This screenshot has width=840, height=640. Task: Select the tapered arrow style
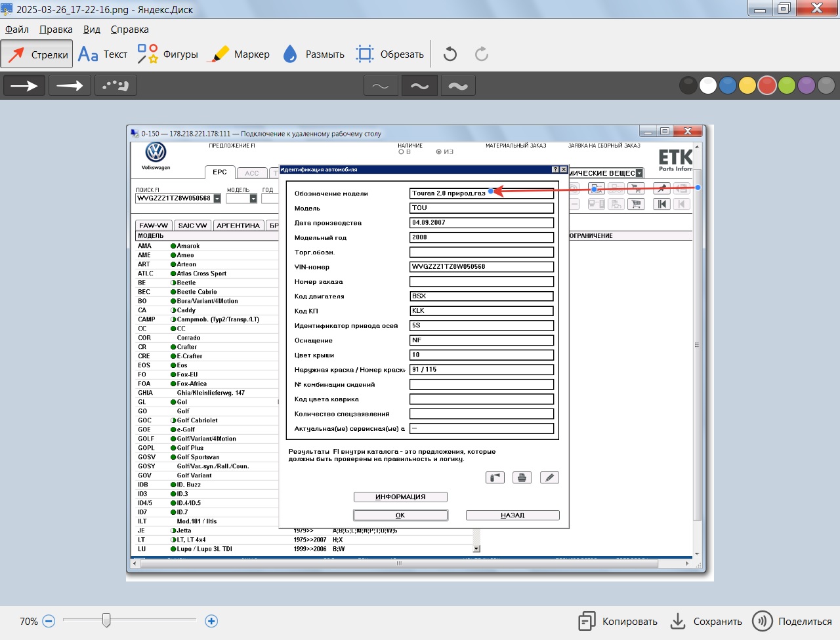point(70,86)
